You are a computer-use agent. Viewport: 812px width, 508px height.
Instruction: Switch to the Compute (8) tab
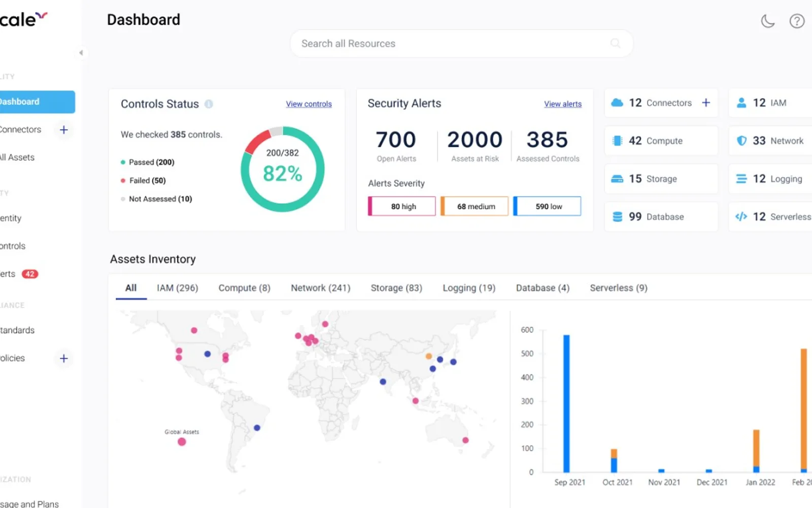point(244,288)
